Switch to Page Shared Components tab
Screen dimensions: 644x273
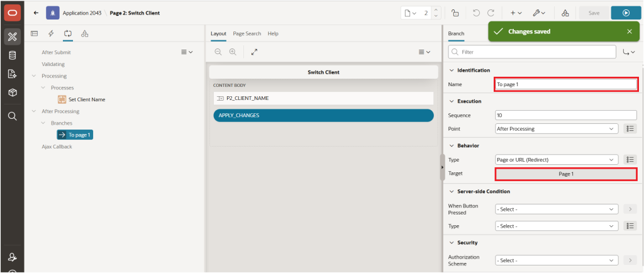(x=85, y=34)
